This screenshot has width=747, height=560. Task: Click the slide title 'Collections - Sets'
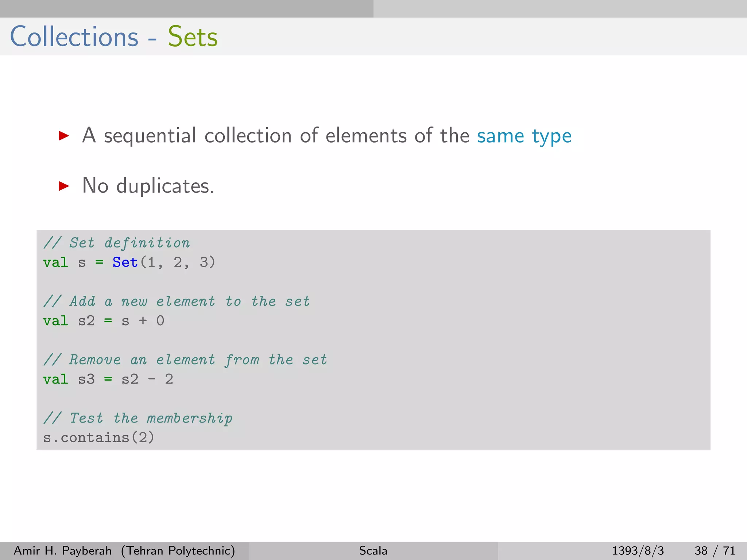(114, 36)
